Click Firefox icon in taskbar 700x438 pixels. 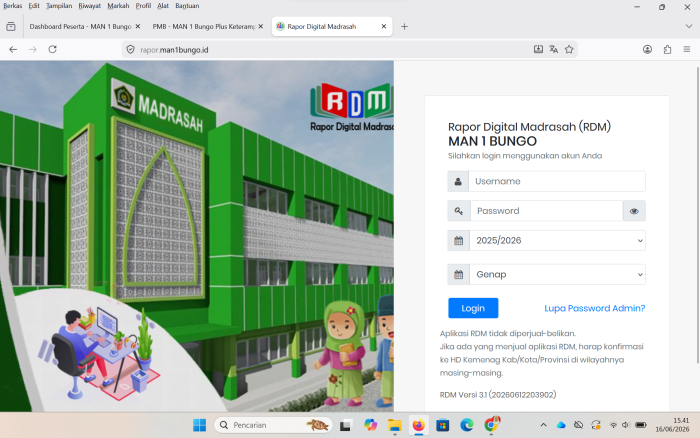point(419,425)
